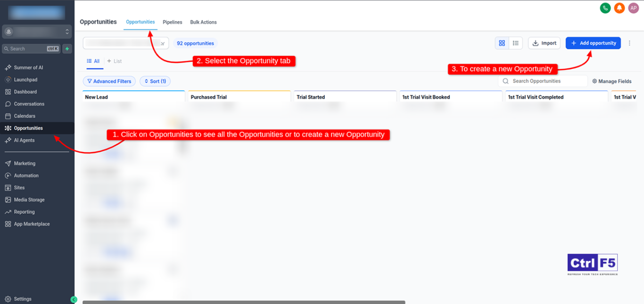Open the three-dot more options menu

pos(630,43)
